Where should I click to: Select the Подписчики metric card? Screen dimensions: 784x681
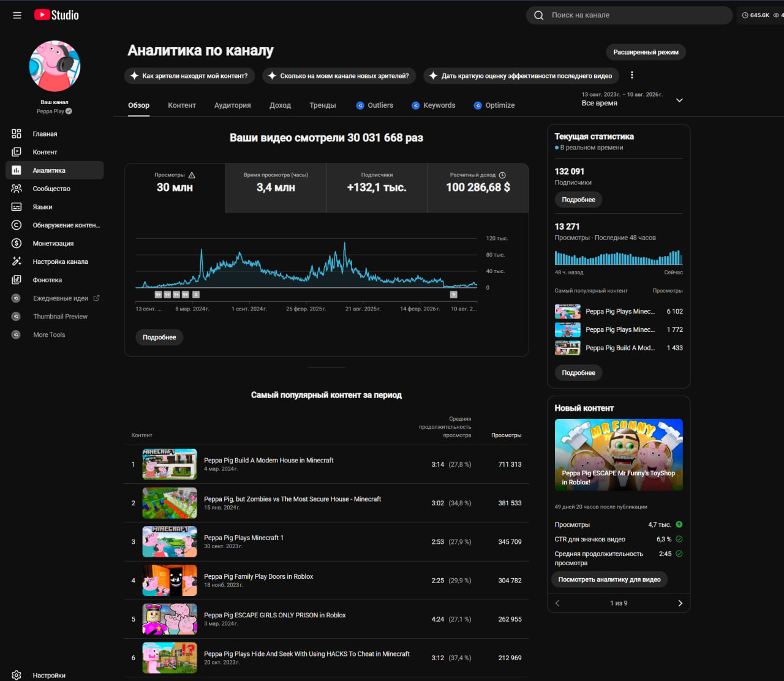[377, 188]
